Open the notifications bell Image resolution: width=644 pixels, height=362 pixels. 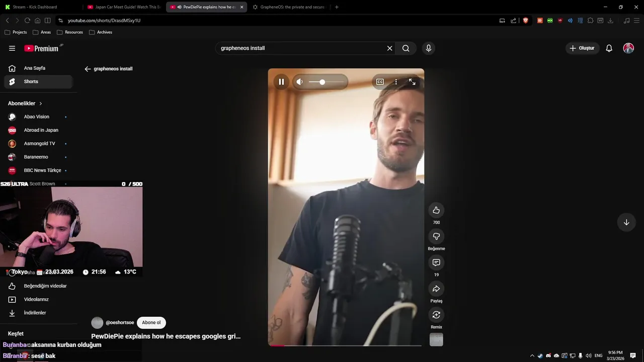pyautogui.click(x=609, y=48)
